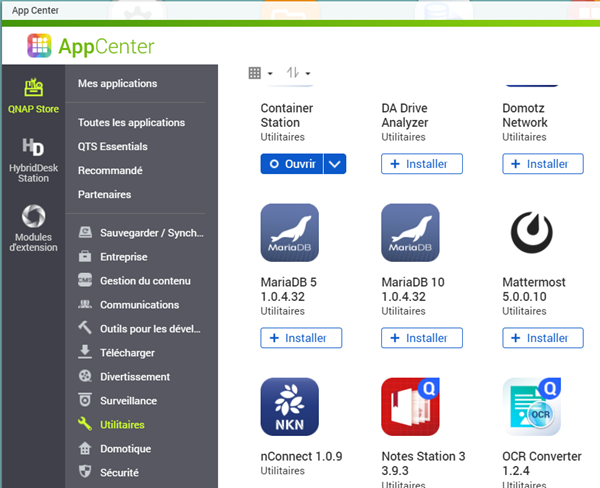The width and height of the screenshot is (600, 488).
Task: Open MariaDB 10 1.0.4.32 title
Action: coord(413,289)
